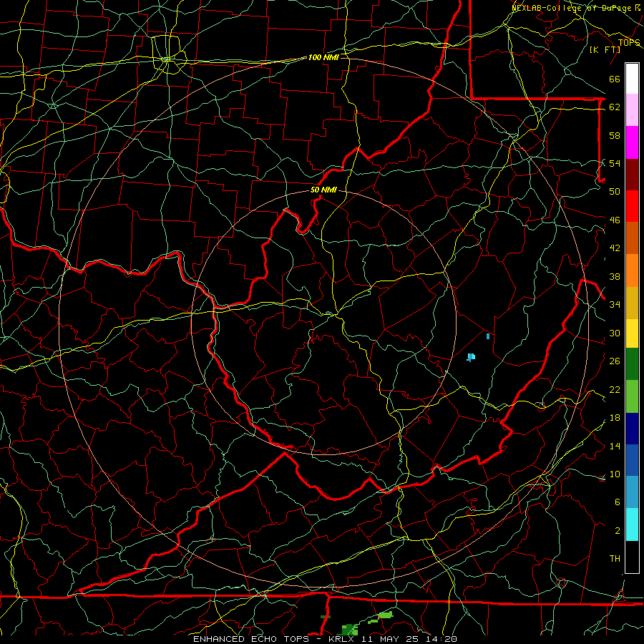Click the light pink legend swatch
This screenshot has height=644, width=644.
coord(632,110)
